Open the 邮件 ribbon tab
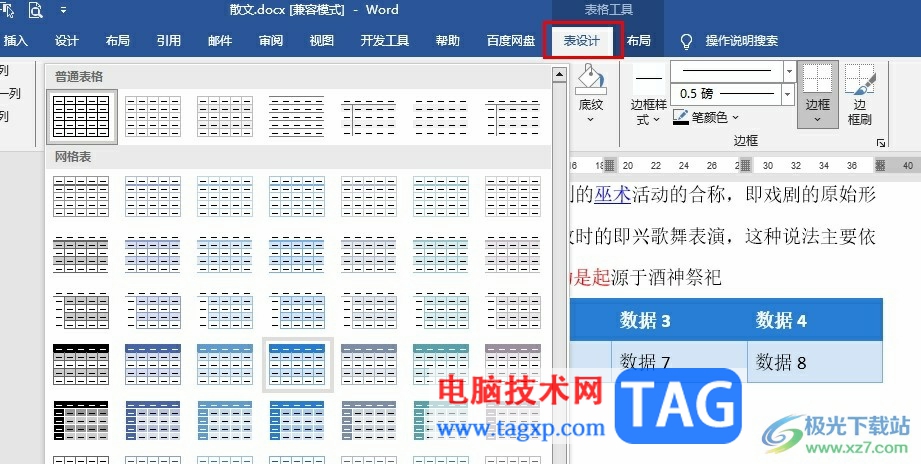This screenshot has width=921, height=464. tap(220, 41)
